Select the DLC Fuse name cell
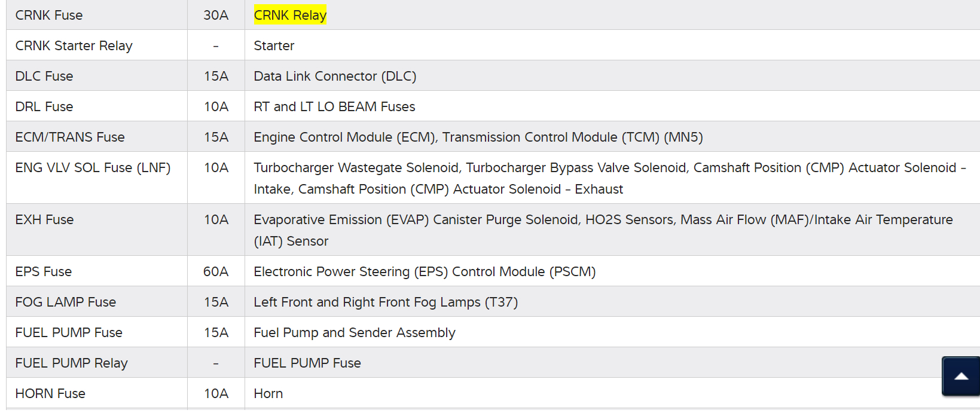980x416 pixels. point(44,77)
